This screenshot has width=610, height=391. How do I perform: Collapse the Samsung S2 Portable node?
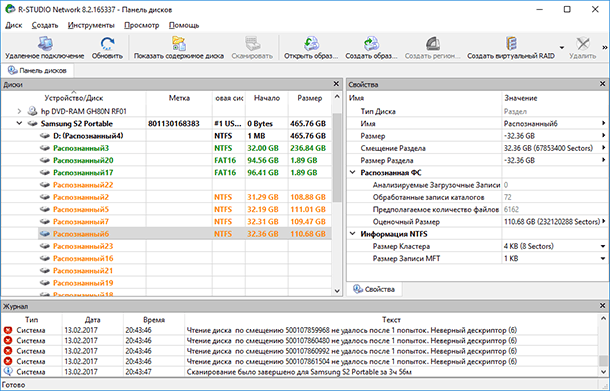coord(19,123)
